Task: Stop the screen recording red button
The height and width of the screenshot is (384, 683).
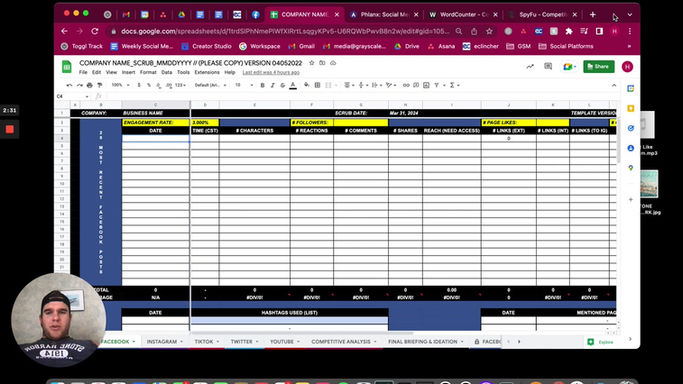Action: tap(10, 129)
